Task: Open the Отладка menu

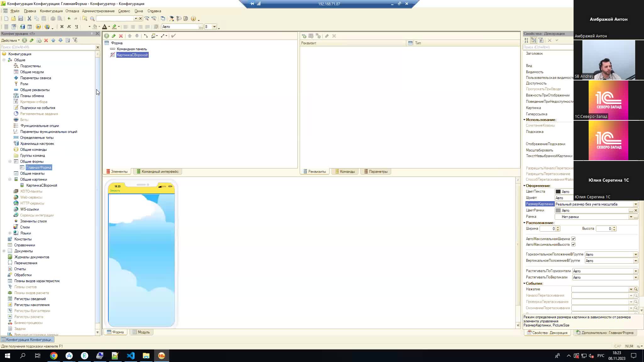Action: click(72, 11)
